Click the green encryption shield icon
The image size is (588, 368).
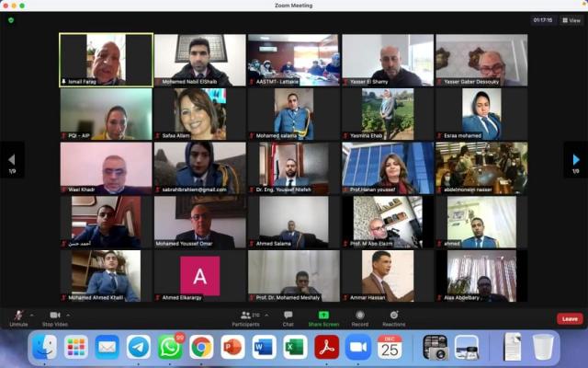pos(11,20)
